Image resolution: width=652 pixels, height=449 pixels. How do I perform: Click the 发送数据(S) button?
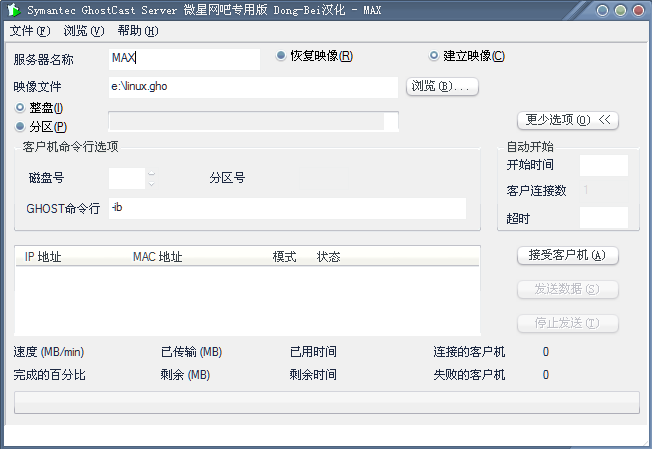[x=568, y=289]
